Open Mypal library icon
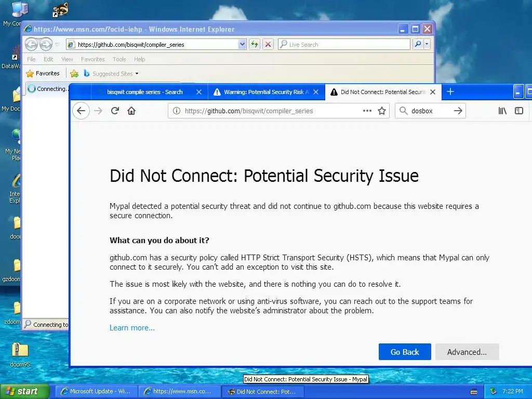Viewport: 532px width, 399px height. point(502,111)
